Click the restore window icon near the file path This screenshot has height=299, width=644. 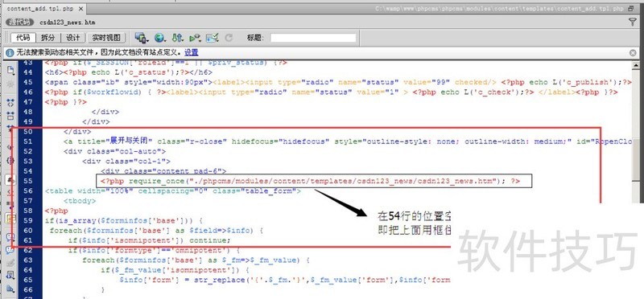[x=632, y=8]
